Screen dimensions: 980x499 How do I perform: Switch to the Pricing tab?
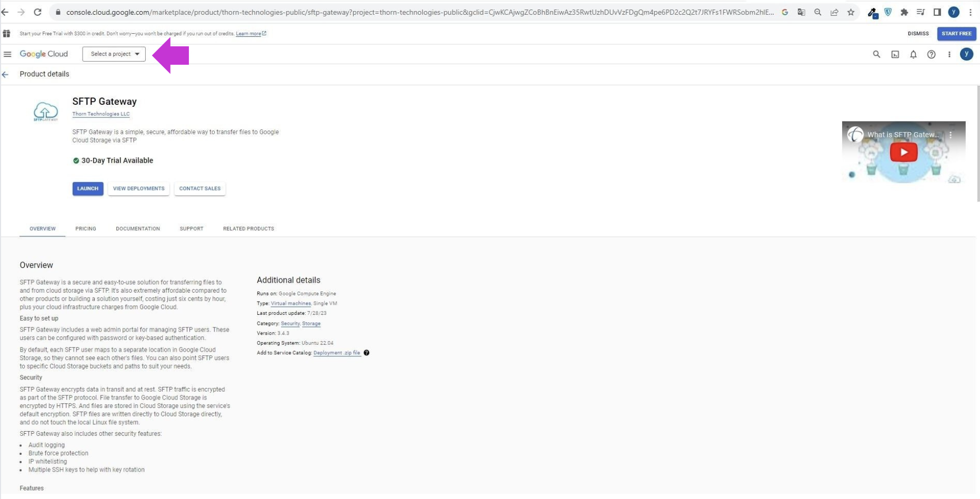tap(86, 228)
